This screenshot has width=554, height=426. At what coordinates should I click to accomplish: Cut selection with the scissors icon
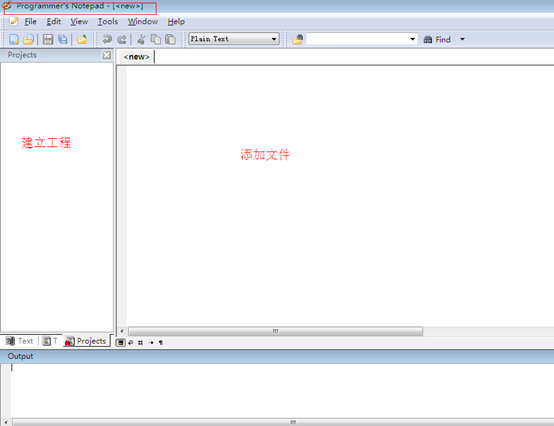(141, 39)
